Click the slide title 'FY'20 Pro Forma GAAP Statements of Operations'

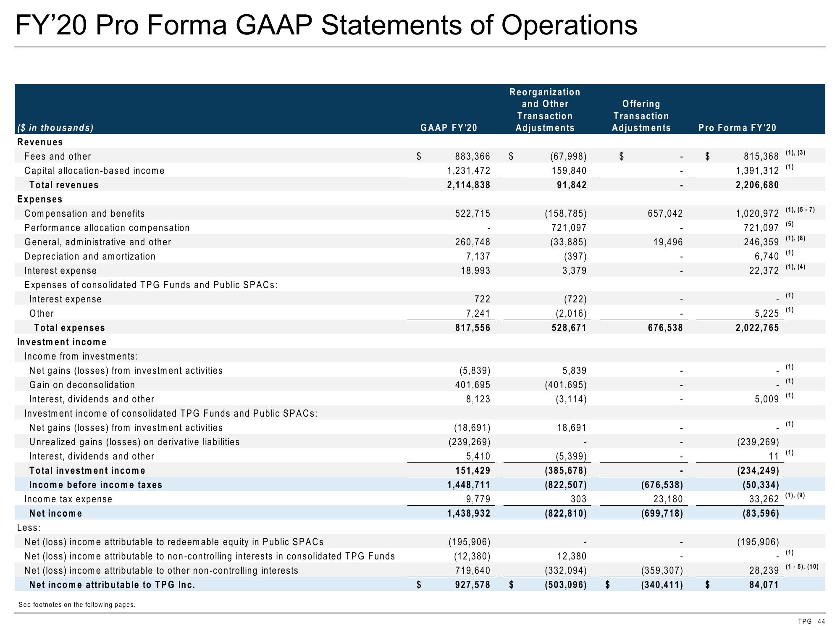pos(326,25)
